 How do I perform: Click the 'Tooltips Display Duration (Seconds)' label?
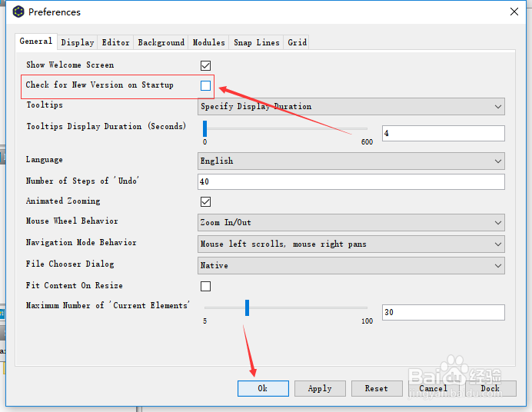point(106,127)
